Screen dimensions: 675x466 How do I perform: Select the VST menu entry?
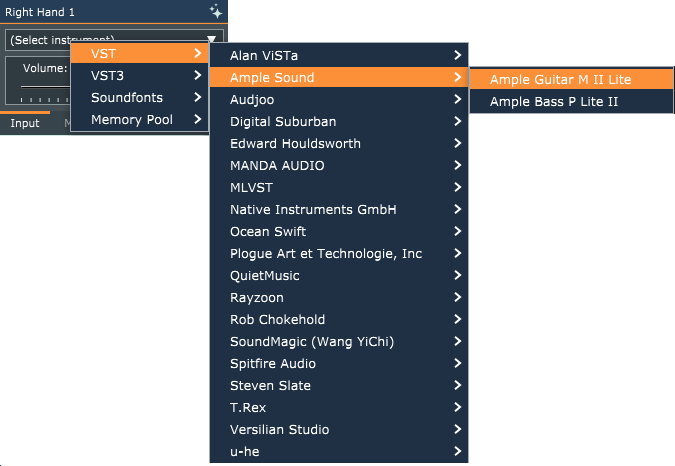(x=140, y=53)
